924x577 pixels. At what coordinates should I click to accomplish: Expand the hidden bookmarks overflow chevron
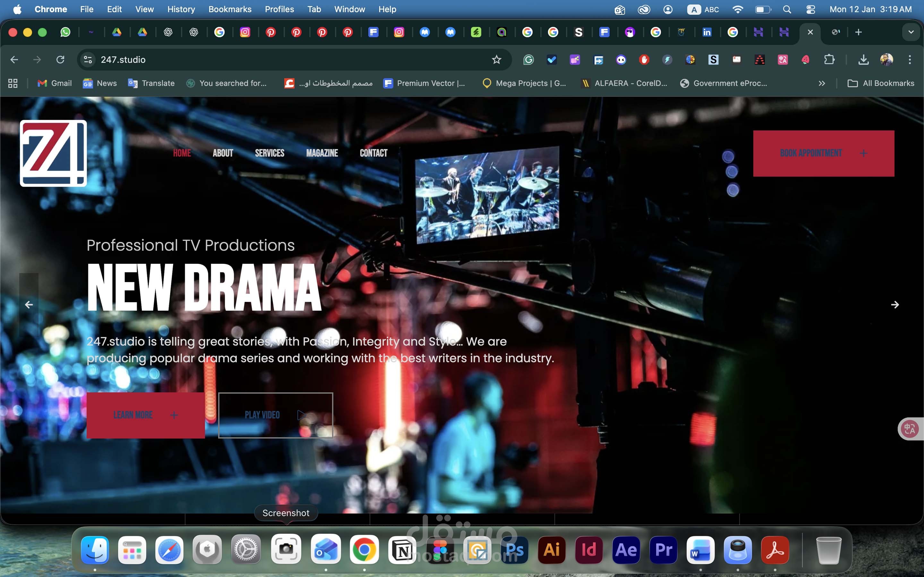point(822,83)
